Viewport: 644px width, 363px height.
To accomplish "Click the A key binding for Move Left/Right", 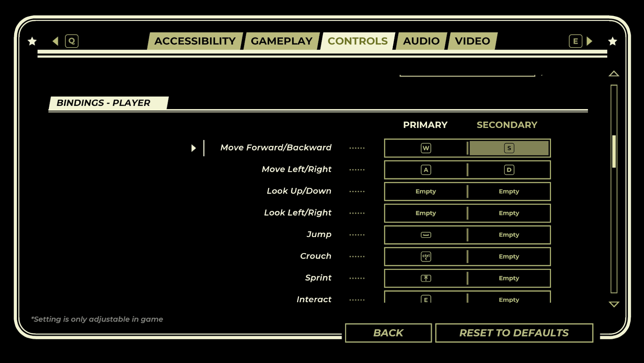I will [425, 170].
